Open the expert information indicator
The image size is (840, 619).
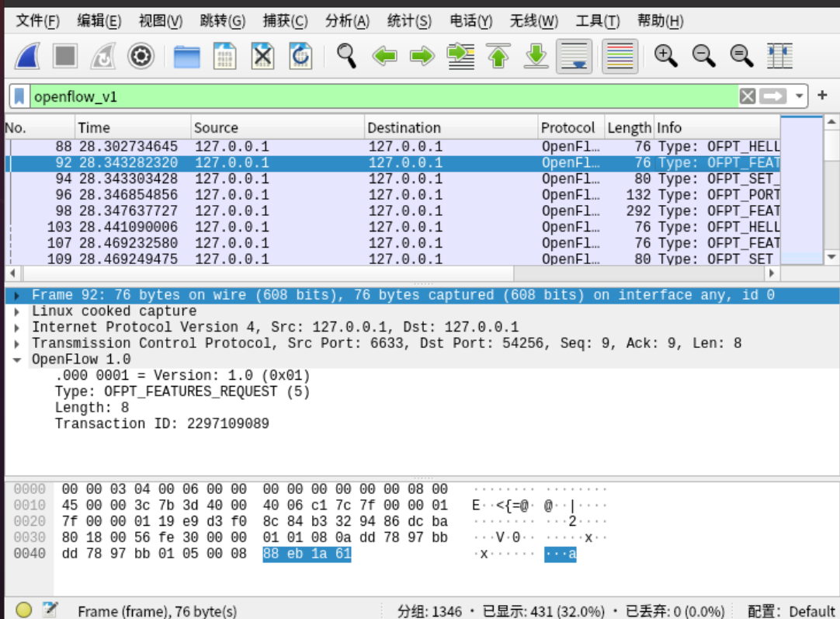[x=23, y=608]
